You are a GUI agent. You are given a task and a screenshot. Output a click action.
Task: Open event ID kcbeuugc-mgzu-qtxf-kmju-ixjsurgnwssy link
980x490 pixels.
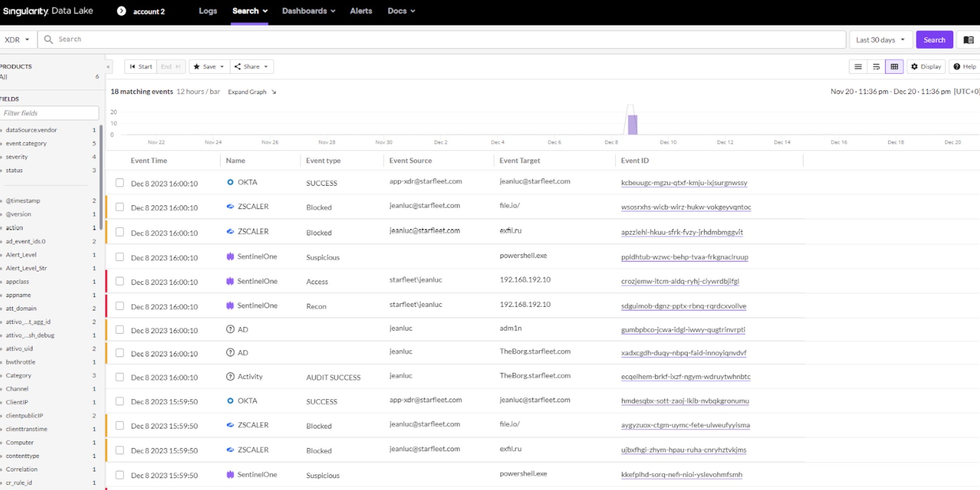[x=684, y=183]
